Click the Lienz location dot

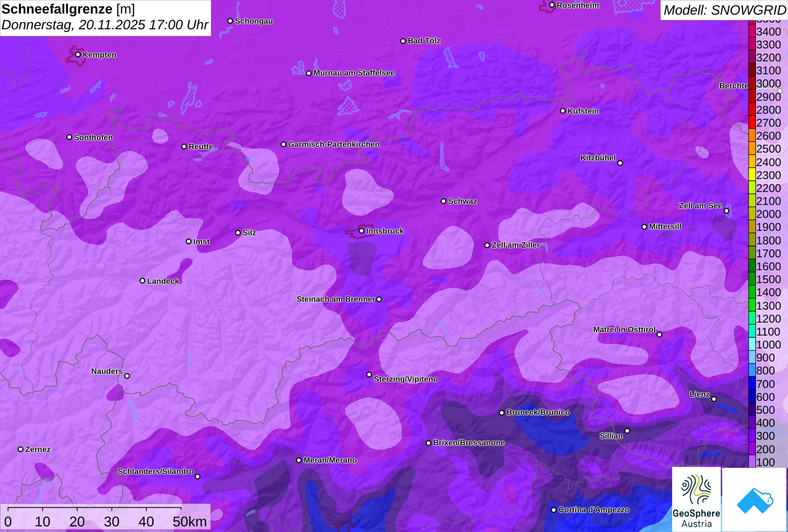pyautogui.click(x=714, y=399)
